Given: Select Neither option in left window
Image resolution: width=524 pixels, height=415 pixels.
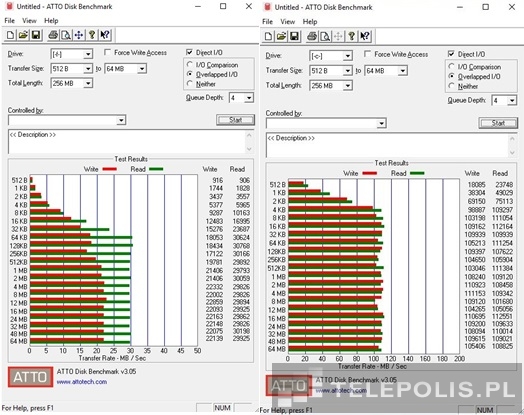Looking at the screenshot, I should (x=190, y=84).
